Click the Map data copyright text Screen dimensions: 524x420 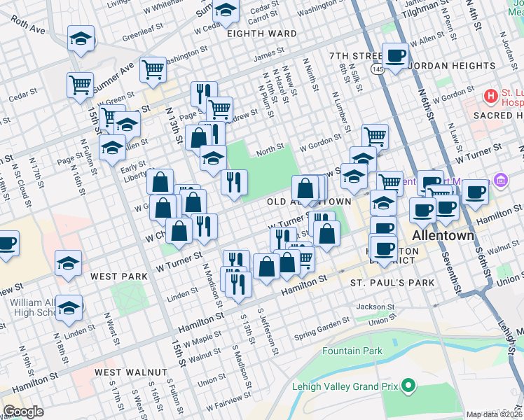pyautogui.click(x=493, y=414)
